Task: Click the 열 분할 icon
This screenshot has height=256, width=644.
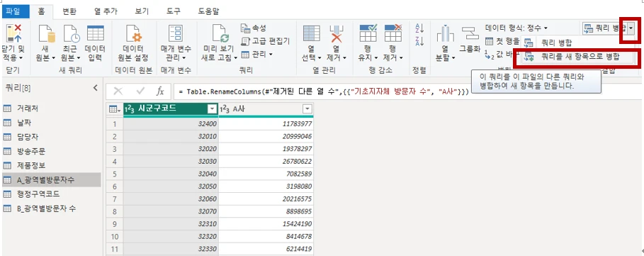Action: click(445, 34)
